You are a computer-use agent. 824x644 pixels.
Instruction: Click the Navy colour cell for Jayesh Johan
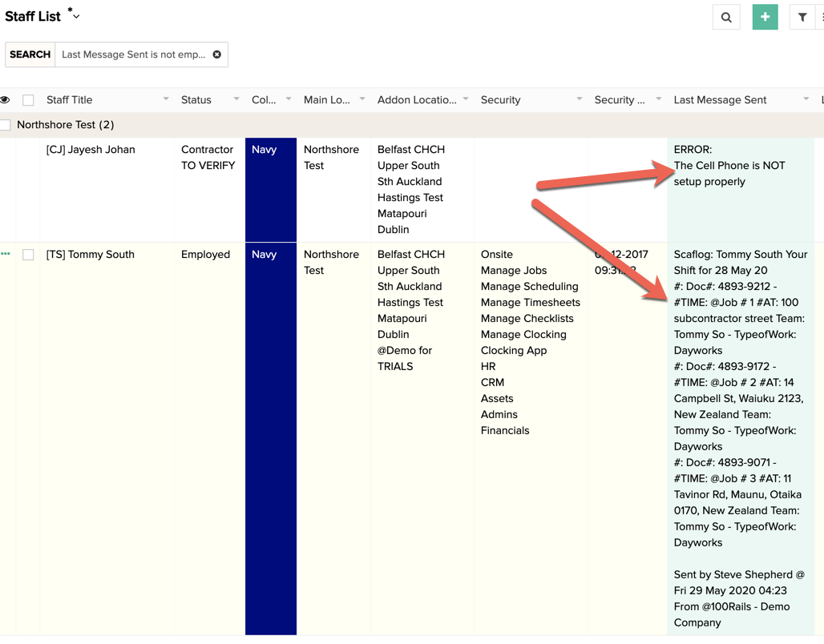(271, 189)
